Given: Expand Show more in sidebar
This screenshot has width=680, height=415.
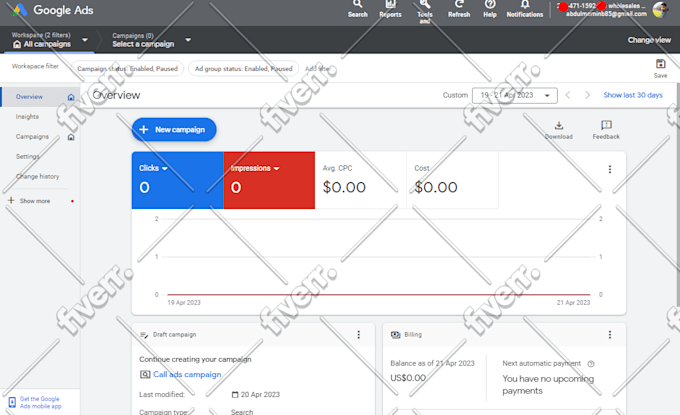Looking at the screenshot, I should pos(35,201).
